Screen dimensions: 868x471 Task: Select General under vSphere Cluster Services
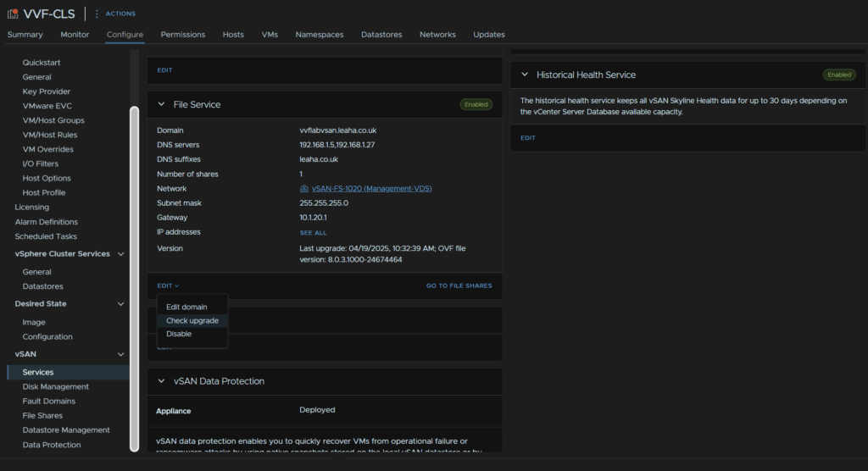(x=36, y=272)
